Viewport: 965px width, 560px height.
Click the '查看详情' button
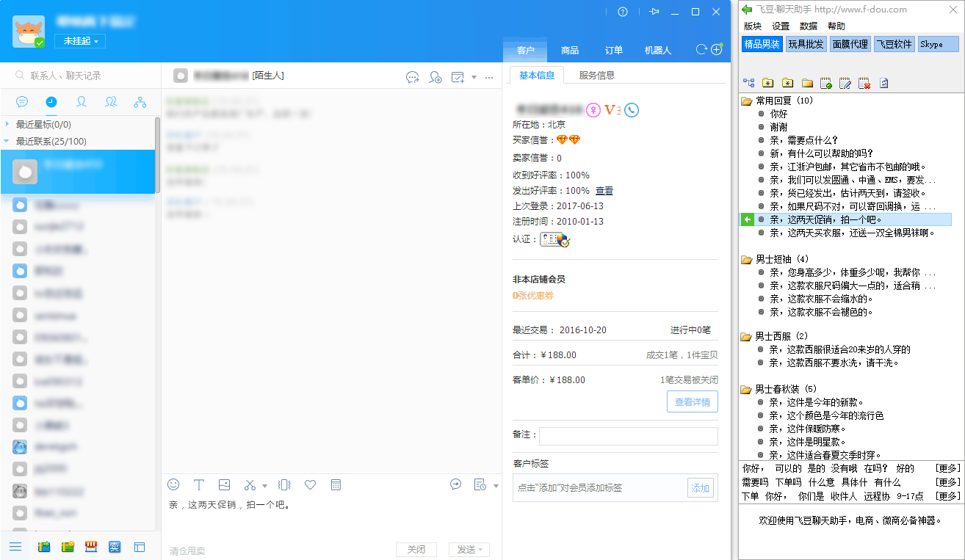click(x=693, y=402)
